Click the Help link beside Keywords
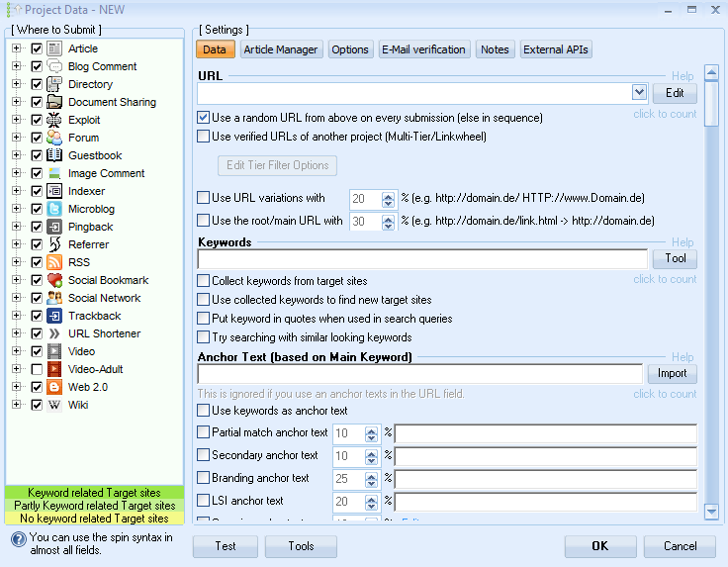Viewport: 728px width, 567px height. [682, 241]
